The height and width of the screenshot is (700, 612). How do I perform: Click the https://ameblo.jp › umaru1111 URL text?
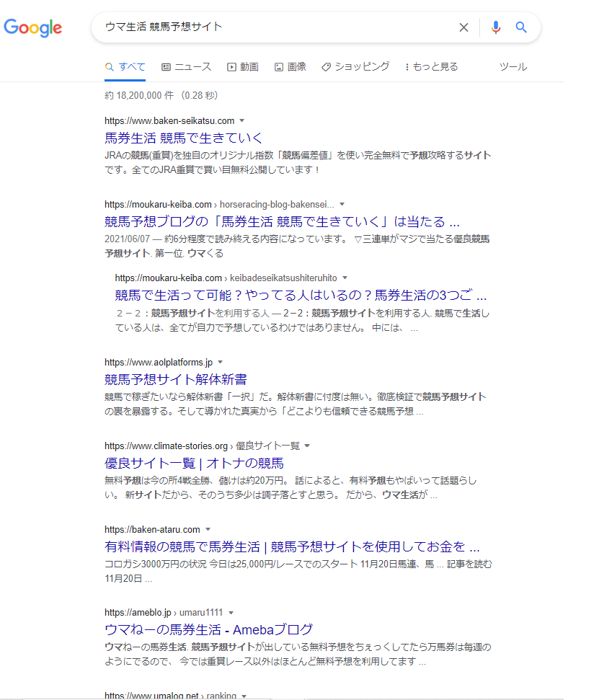(164, 613)
